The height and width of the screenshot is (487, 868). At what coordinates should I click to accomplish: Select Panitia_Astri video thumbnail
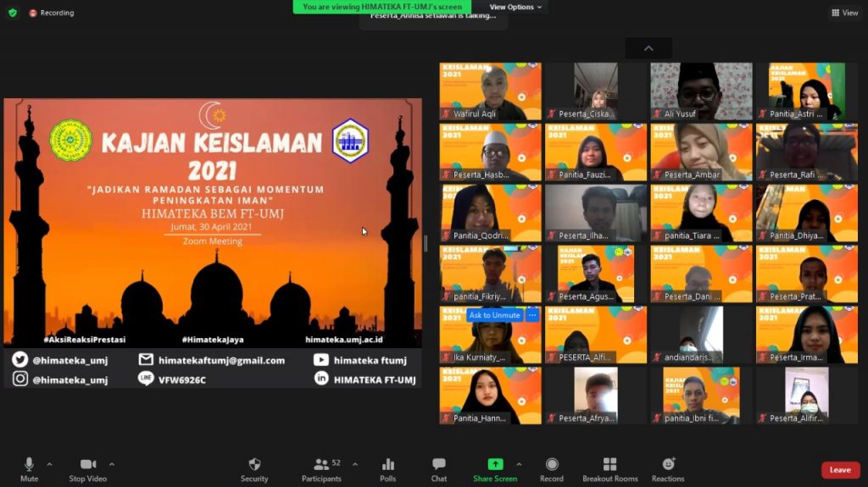tap(807, 91)
